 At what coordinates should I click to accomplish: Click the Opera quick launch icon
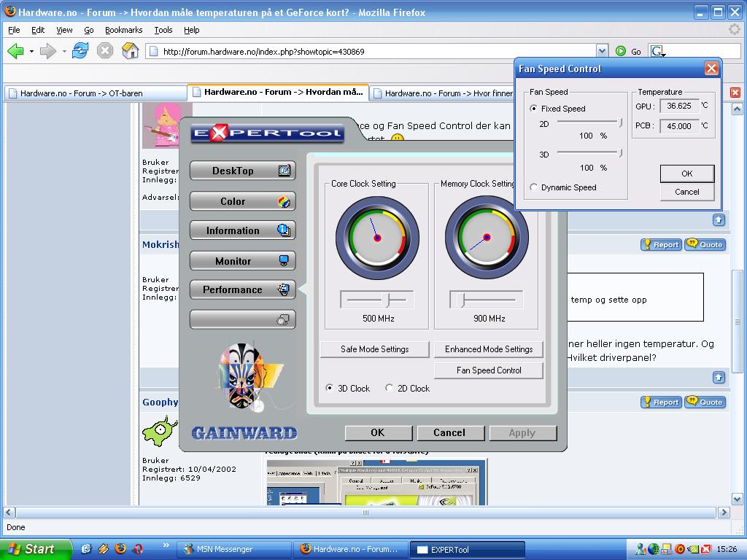click(x=138, y=549)
